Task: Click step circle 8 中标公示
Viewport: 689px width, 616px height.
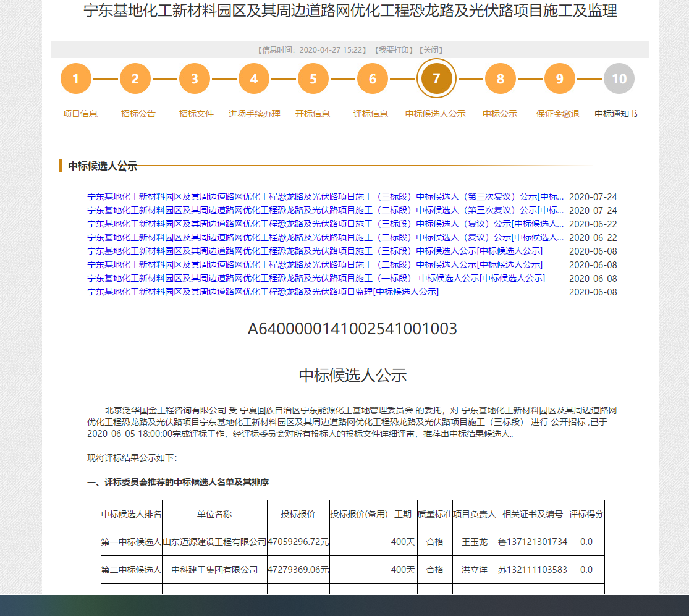Action: tap(501, 78)
